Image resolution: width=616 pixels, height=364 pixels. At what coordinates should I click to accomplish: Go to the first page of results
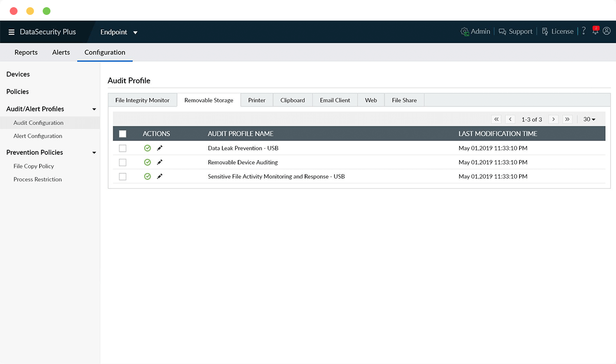(x=497, y=119)
